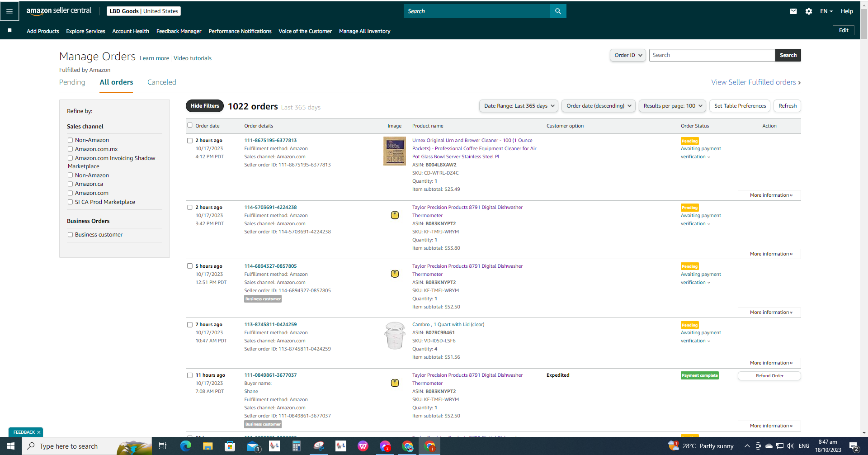Select the checkbox for order 113-8745811-0424259
The width and height of the screenshot is (868, 455).
(190, 325)
